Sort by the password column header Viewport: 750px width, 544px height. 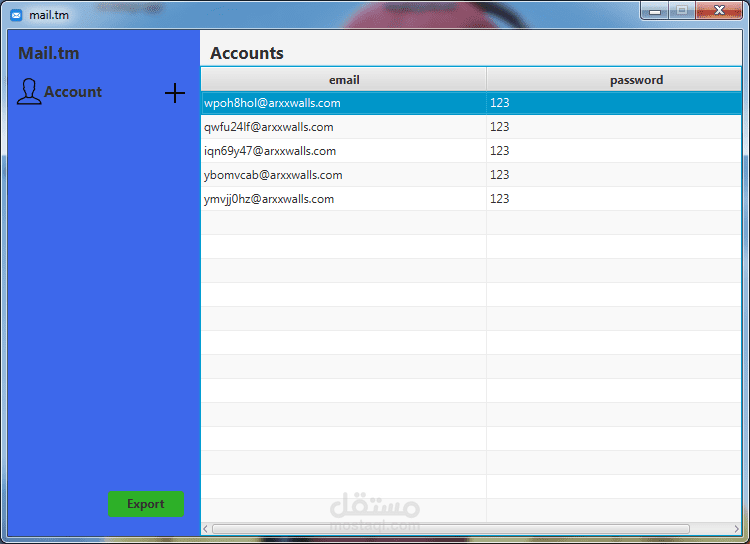tap(614, 79)
